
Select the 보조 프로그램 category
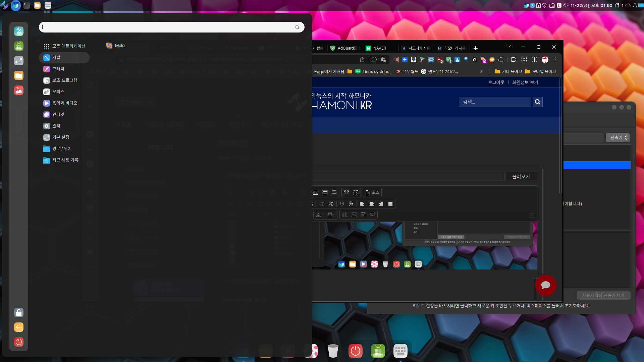[x=64, y=80]
